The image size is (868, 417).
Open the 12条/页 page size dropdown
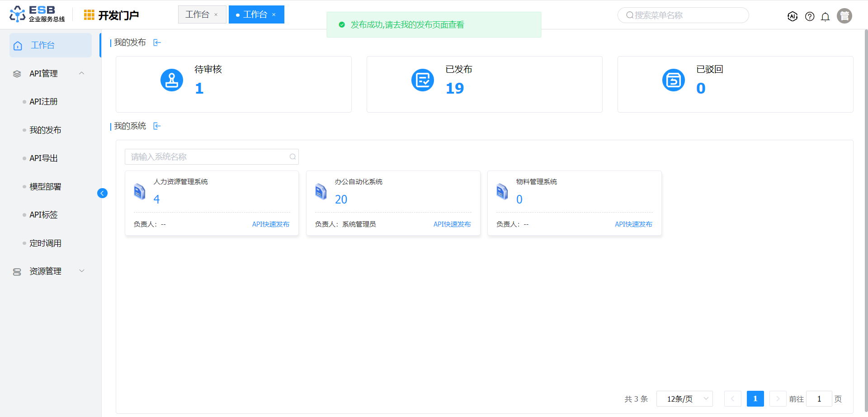tap(684, 399)
